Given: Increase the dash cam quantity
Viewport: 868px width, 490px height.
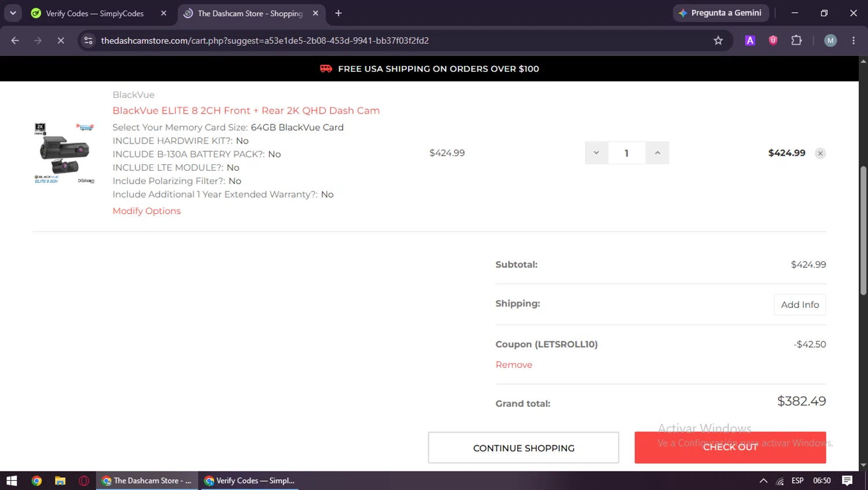Looking at the screenshot, I should tap(657, 153).
